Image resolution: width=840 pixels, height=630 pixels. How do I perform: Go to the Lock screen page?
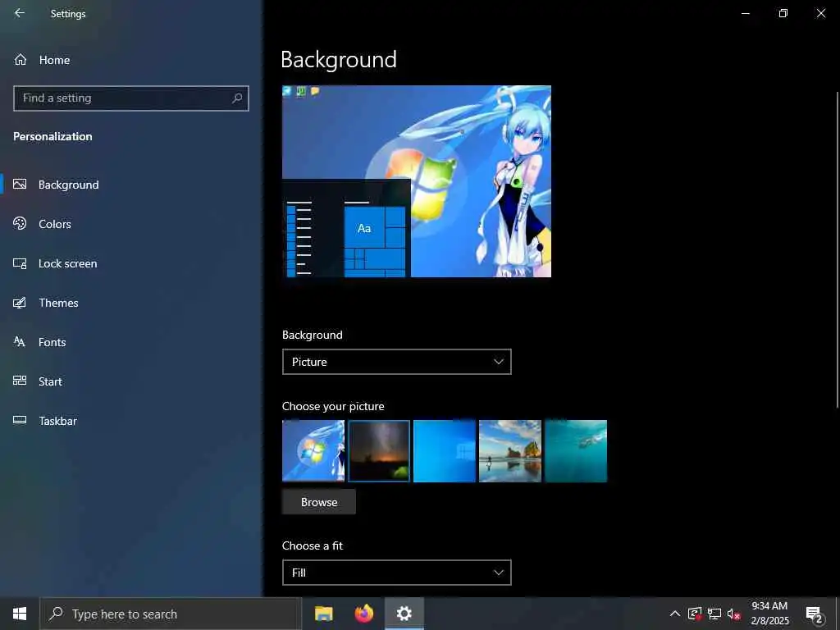[131, 263]
